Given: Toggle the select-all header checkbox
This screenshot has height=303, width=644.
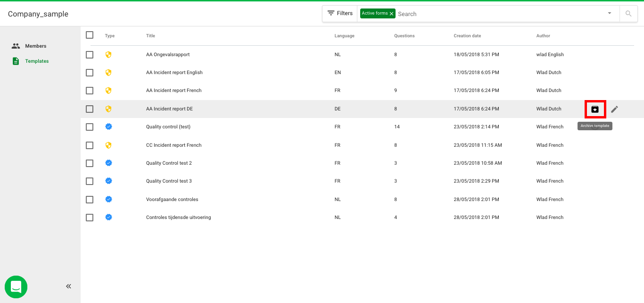Looking at the screenshot, I should [x=90, y=35].
